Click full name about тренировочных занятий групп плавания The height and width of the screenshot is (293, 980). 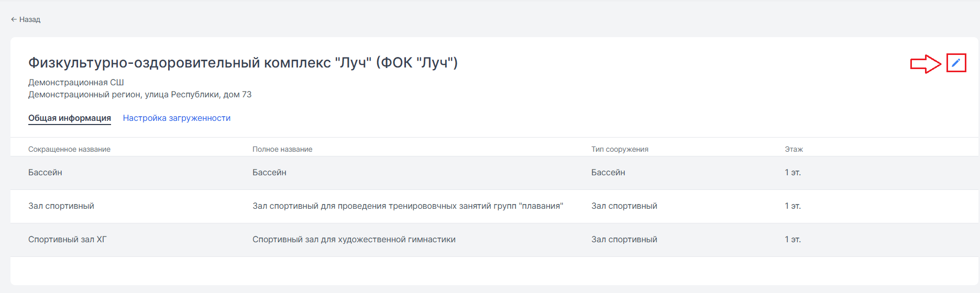point(408,206)
